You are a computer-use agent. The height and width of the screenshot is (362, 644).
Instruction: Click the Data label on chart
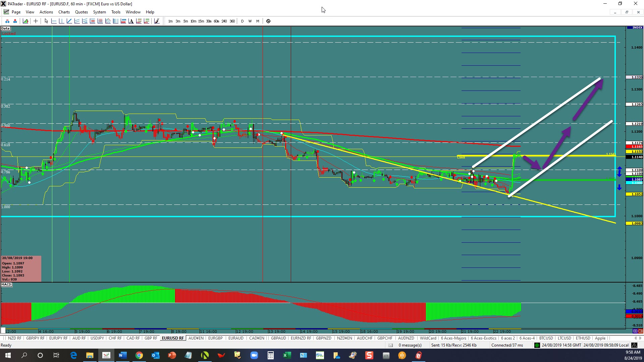[x=5, y=28]
